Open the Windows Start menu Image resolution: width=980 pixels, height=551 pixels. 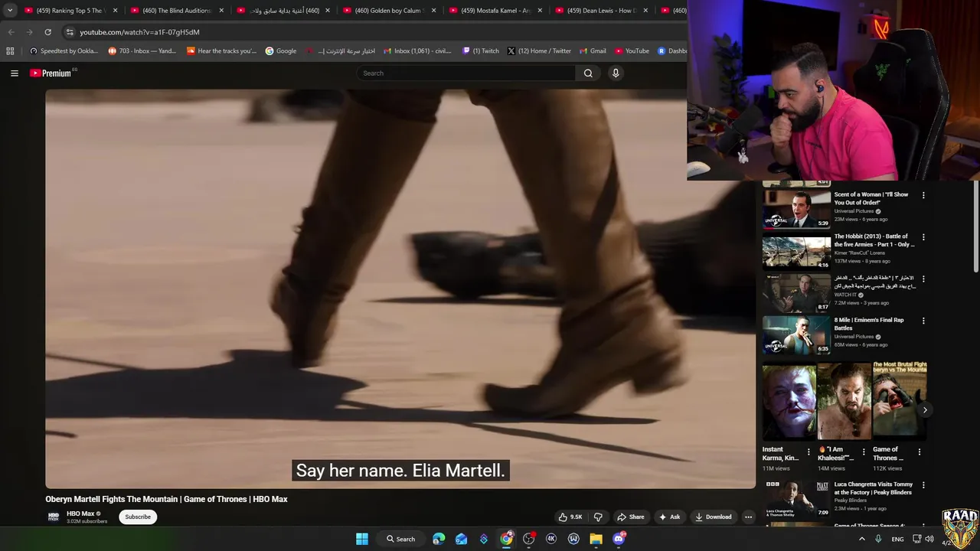click(x=362, y=539)
